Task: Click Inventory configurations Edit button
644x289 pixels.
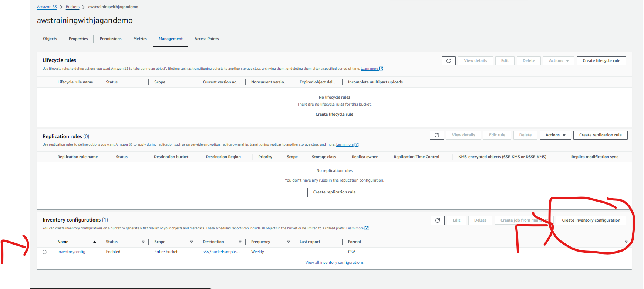Action: 456,220
